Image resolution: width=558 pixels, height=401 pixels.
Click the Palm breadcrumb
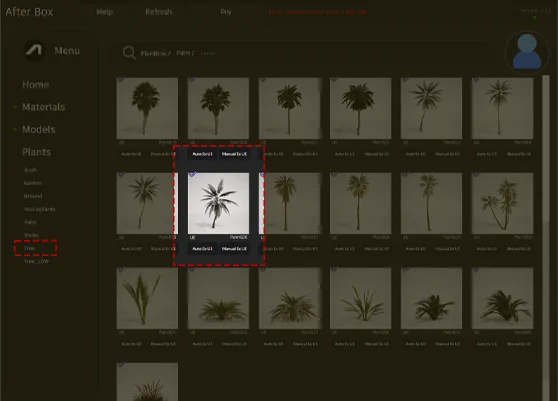click(x=185, y=53)
